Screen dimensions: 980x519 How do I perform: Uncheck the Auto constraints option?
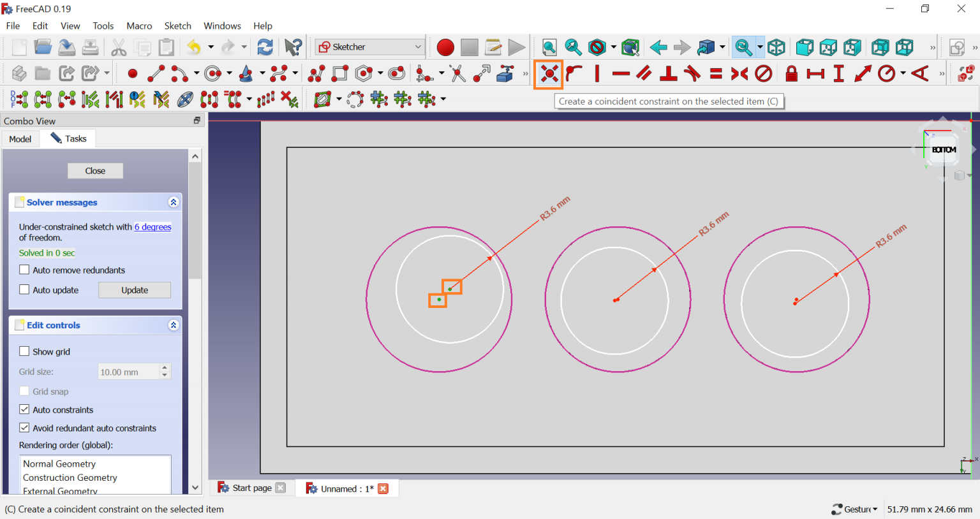point(25,409)
